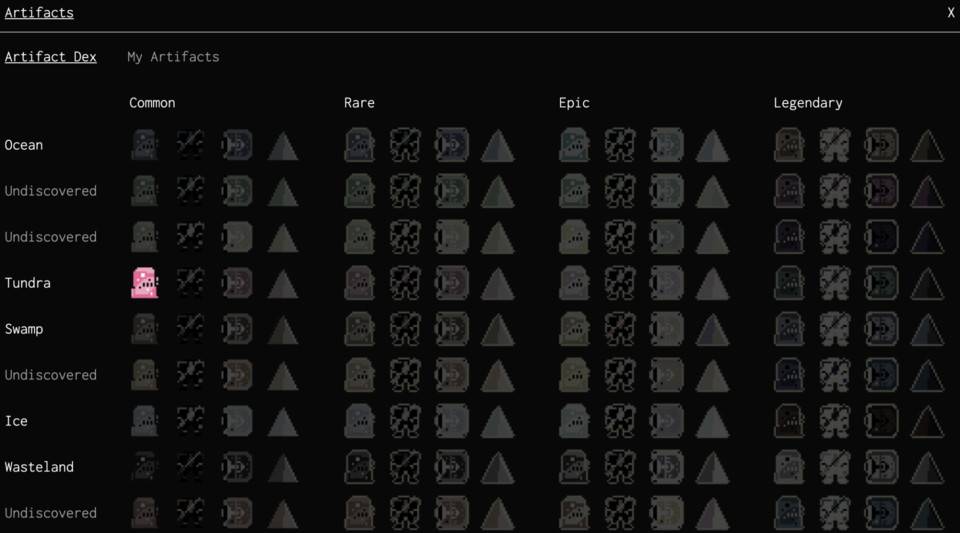Viewport: 960px width, 533px height.
Task: Click the pink Tundra Common monolith artifact
Action: pyautogui.click(x=145, y=283)
